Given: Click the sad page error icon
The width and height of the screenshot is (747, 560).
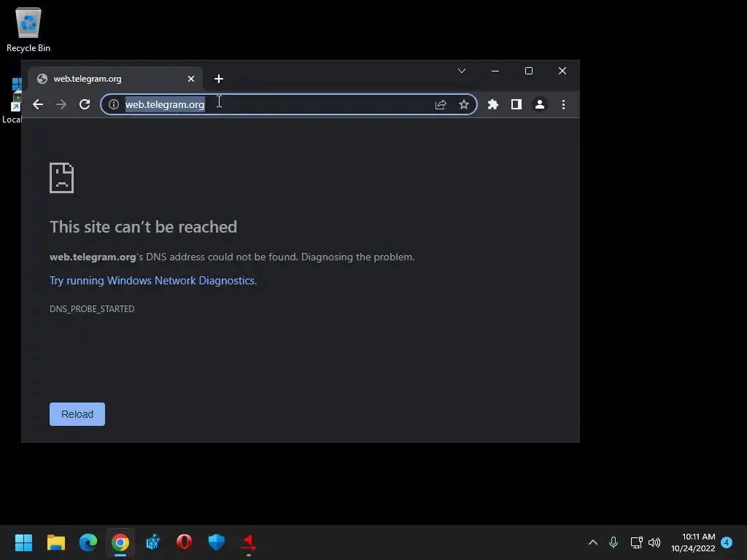Looking at the screenshot, I should [62, 178].
